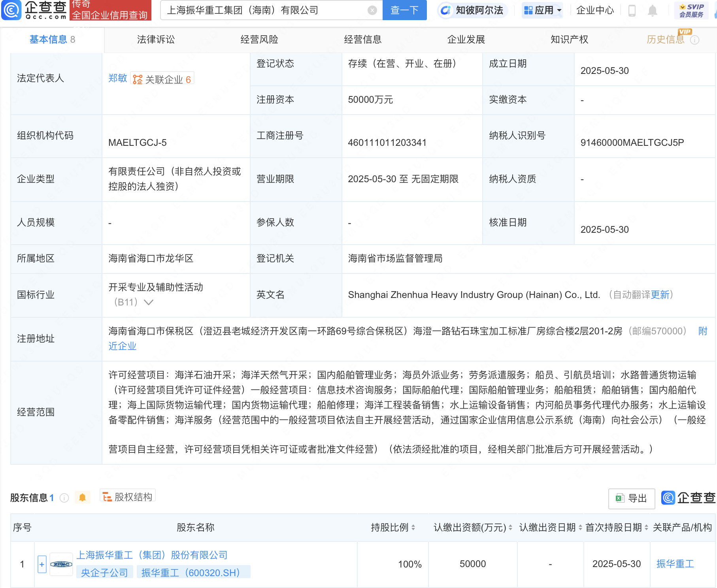Click the 查一下 search button
717x588 pixels.
click(x=404, y=10)
